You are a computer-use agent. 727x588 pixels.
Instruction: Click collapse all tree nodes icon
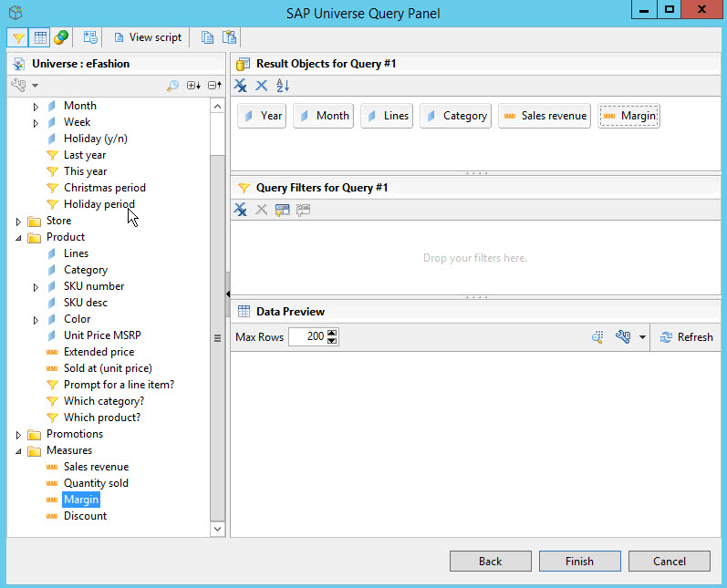click(214, 86)
